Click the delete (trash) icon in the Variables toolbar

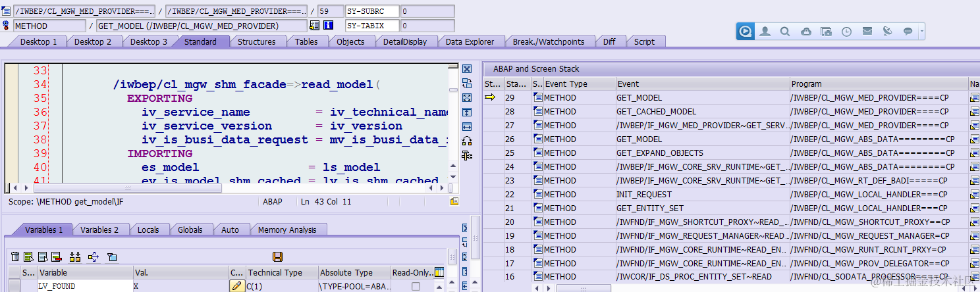(14, 256)
